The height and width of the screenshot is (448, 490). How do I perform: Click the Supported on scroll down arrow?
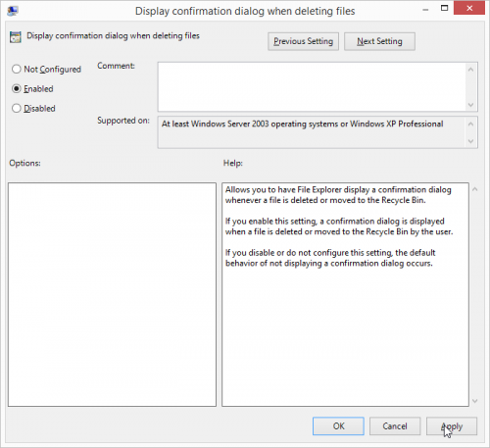point(470,141)
